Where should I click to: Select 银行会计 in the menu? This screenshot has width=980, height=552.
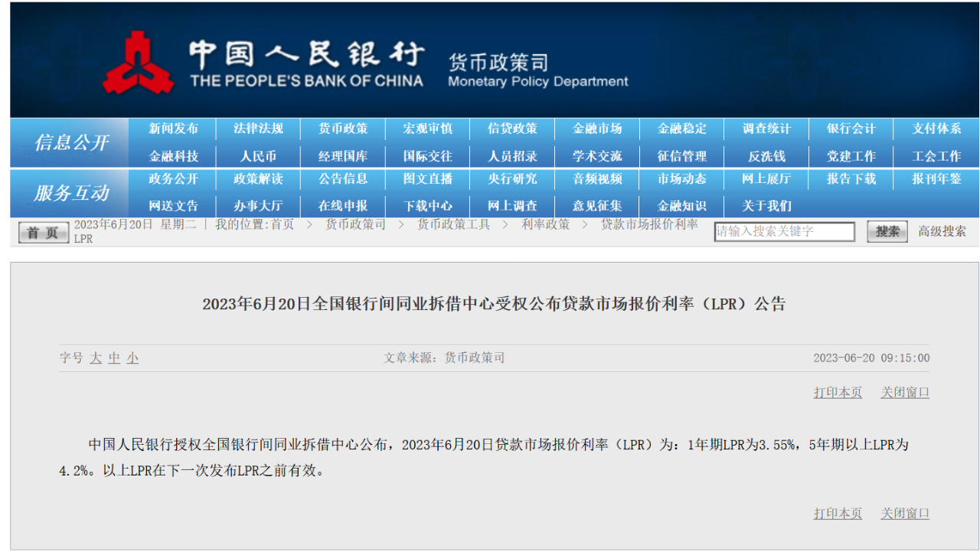(x=851, y=129)
